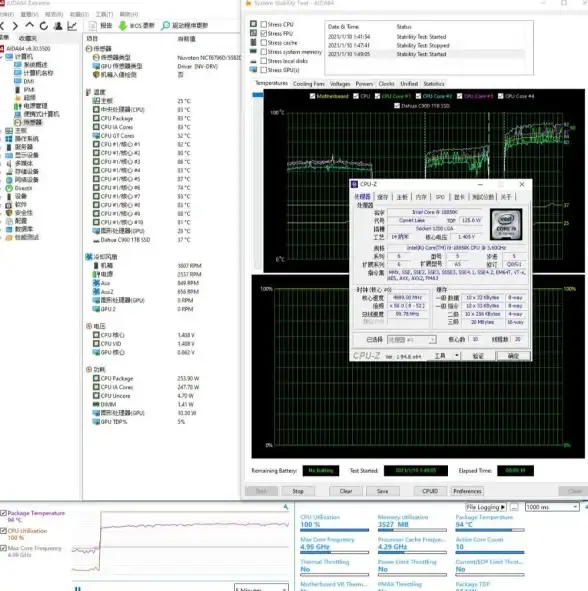Select IPMI node in computer tree
Viewport: 588px width, 591px height.
(x=29, y=90)
